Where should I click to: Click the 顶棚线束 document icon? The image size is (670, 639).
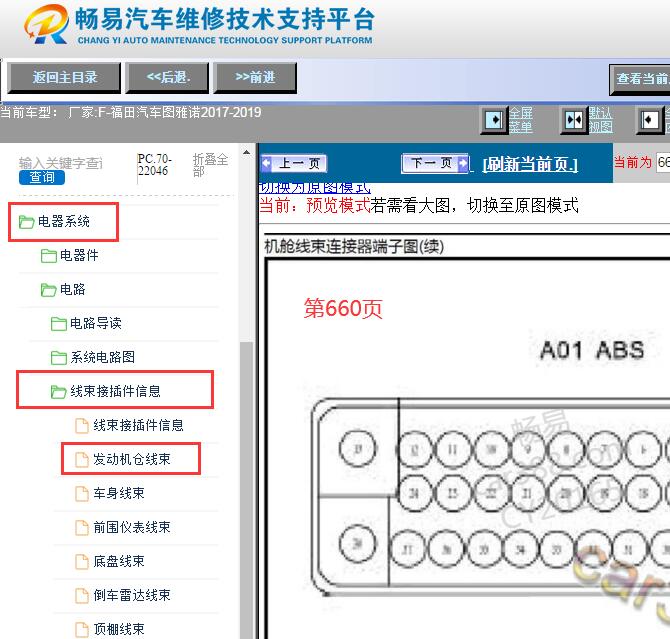82,629
